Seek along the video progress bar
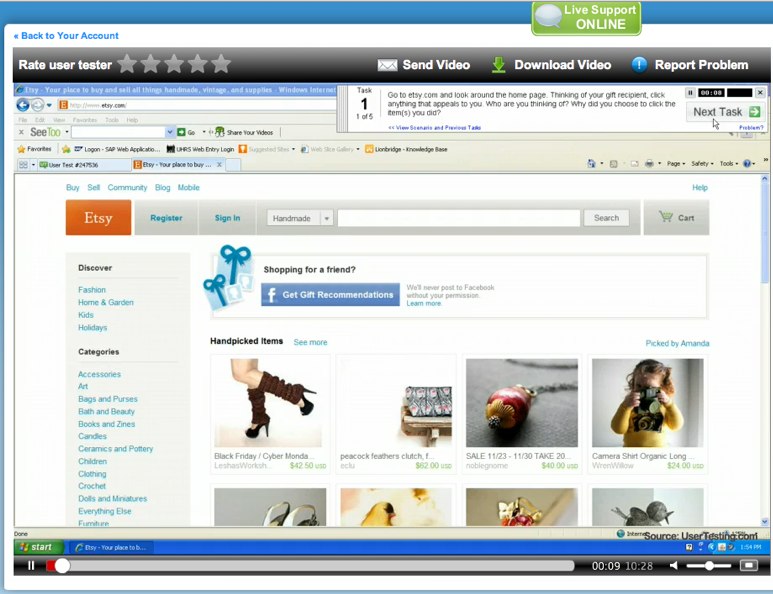773x594 pixels. click(x=313, y=565)
